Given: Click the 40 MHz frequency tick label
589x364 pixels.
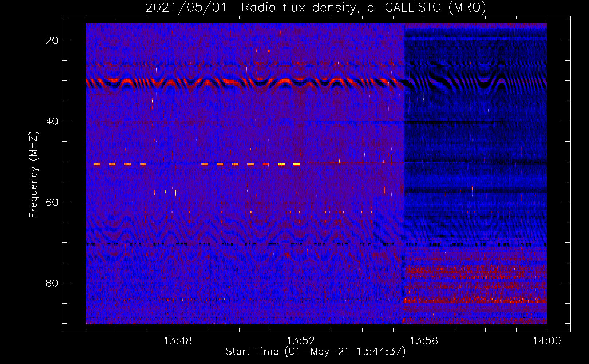Looking at the screenshot, I should point(52,121).
